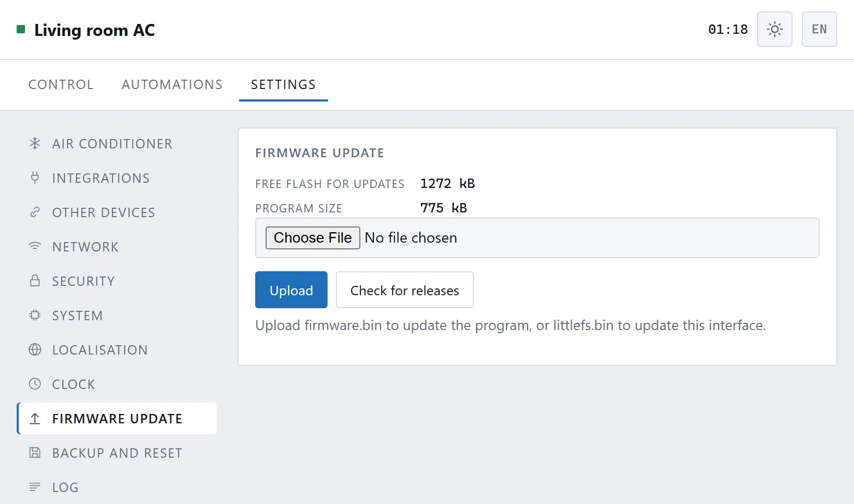Click the globe icon beside Localisation
The width and height of the screenshot is (854, 504).
(x=35, y=349)
